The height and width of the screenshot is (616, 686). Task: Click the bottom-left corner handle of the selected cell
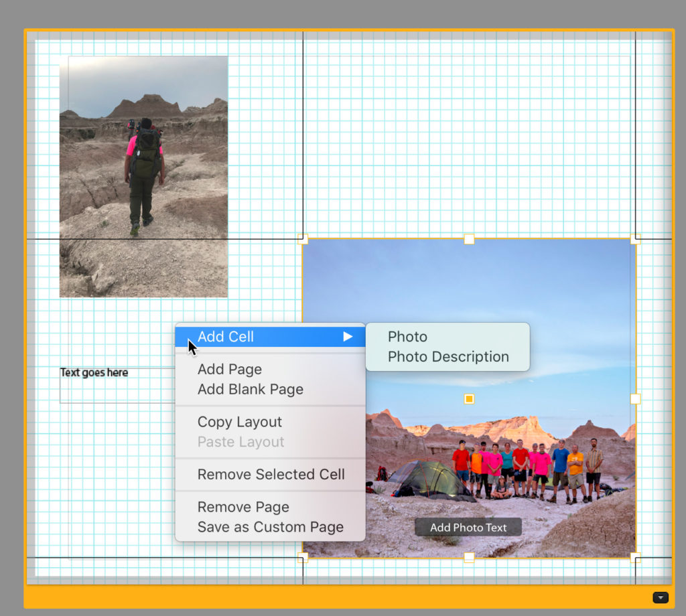coord(303,557)
